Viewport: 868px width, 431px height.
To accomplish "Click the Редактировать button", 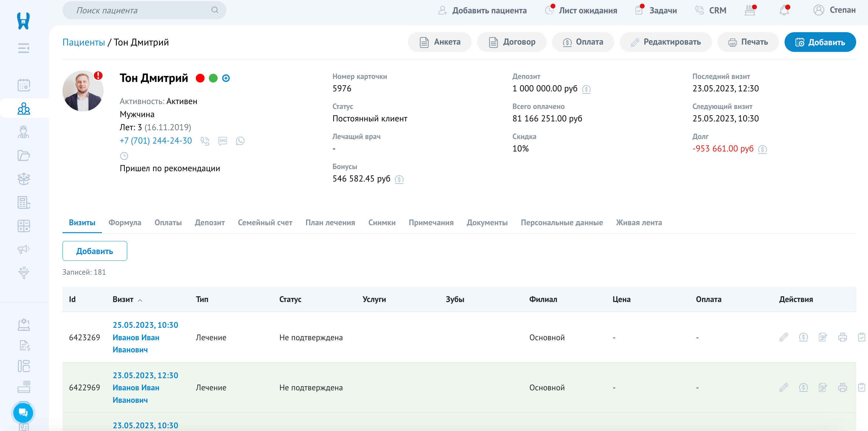I will pyautogui.click(x=666, y=42).
